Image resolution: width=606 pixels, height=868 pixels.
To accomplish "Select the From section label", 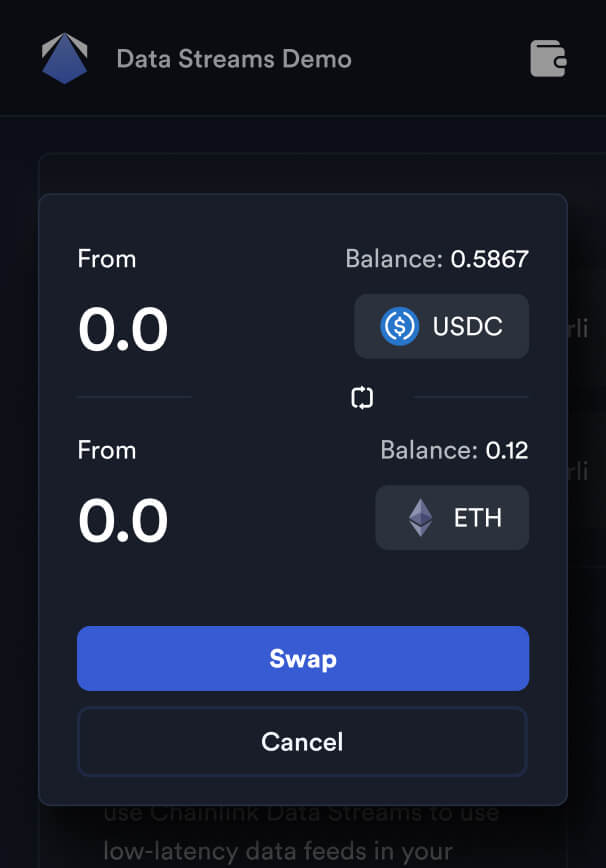I will tap(106, 258).
